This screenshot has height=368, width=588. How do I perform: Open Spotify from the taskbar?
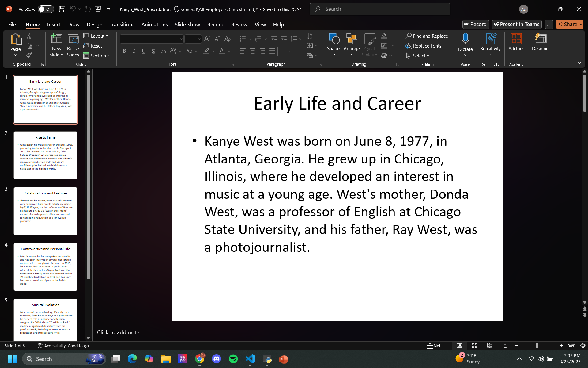point(233,359)
